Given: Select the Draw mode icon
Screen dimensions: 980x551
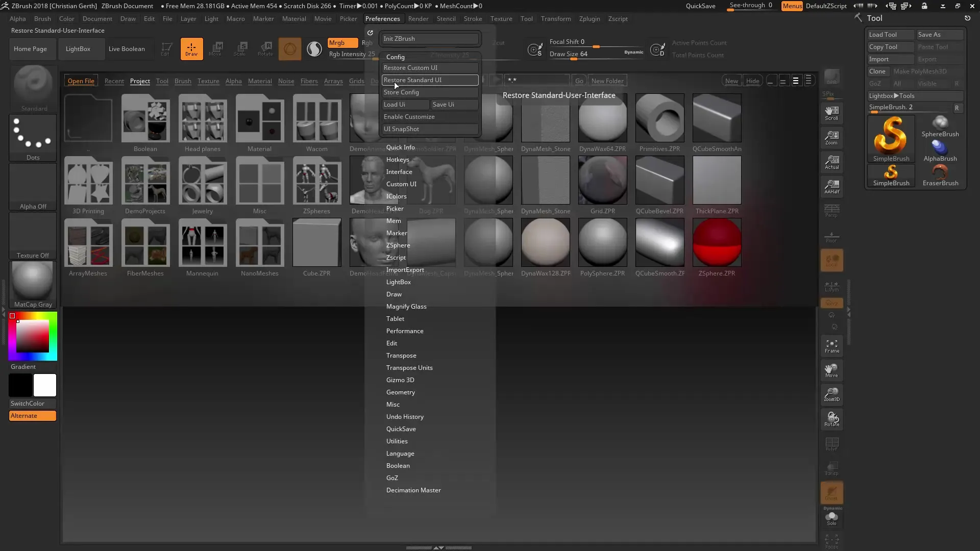Looking at the screenshot, I should click(191, 49).
